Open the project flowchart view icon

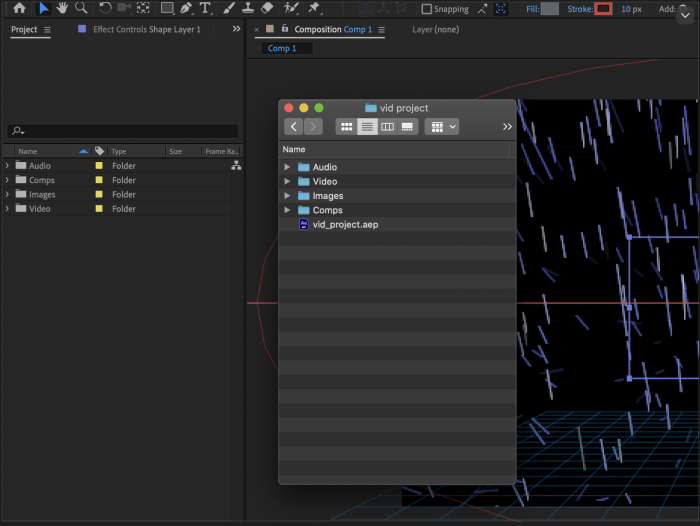(x=236, y=166)
